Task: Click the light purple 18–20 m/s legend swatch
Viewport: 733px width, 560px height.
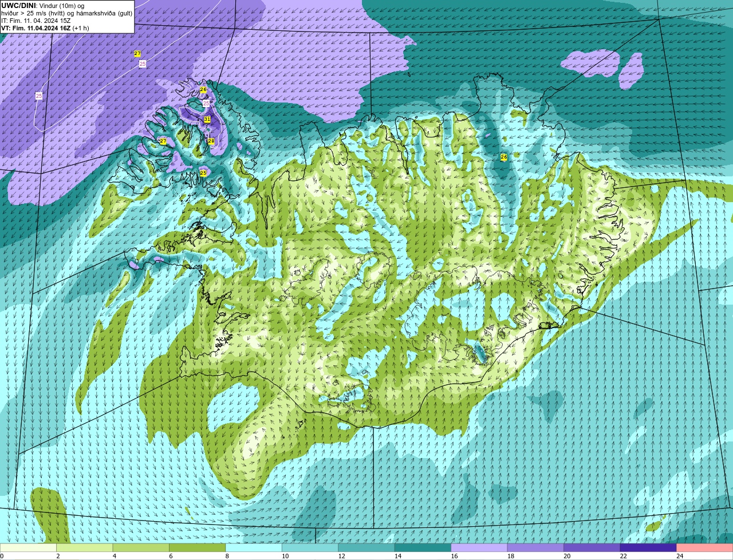Action: click(x=535, y=548)
